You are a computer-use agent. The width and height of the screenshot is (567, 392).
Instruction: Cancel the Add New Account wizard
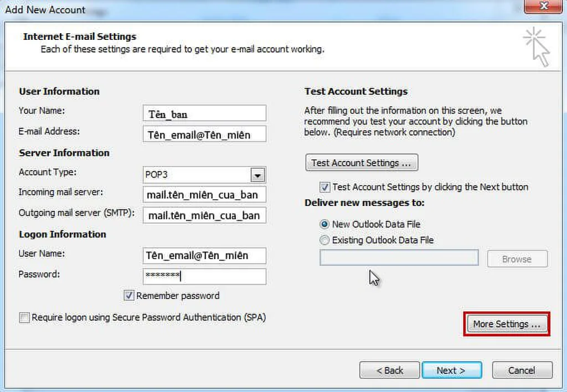[522, 370]
